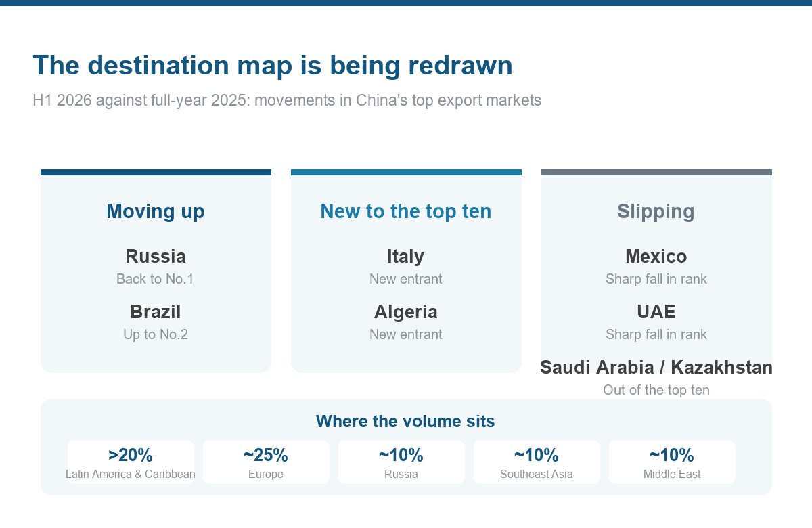Click the 'Back to No.1' caption
The height and width of the screenshot is (528, 812).
tap(156, 279)
